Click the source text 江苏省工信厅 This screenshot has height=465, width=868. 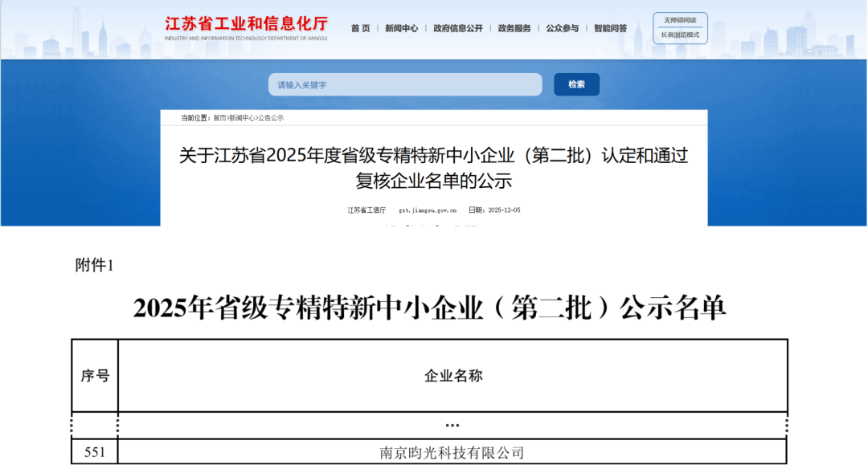coord(366,210)
